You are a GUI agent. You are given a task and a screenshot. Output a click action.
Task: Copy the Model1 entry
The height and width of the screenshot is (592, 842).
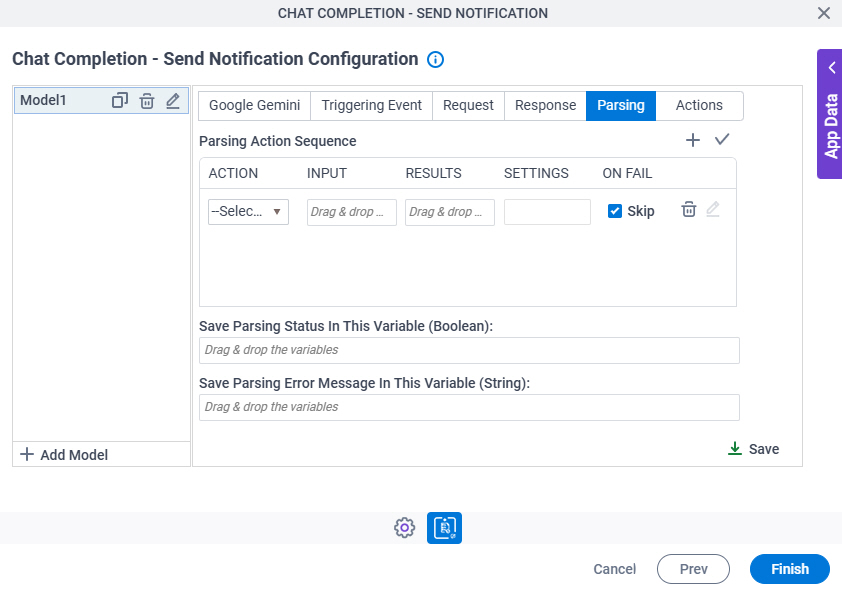tap(120, 100)
